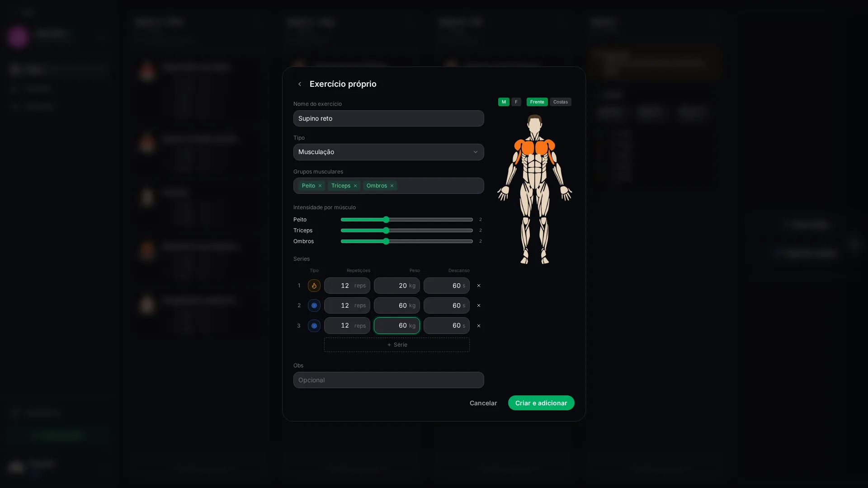
Task: Click the Tríceps tag label
Action: click(341, 186)
